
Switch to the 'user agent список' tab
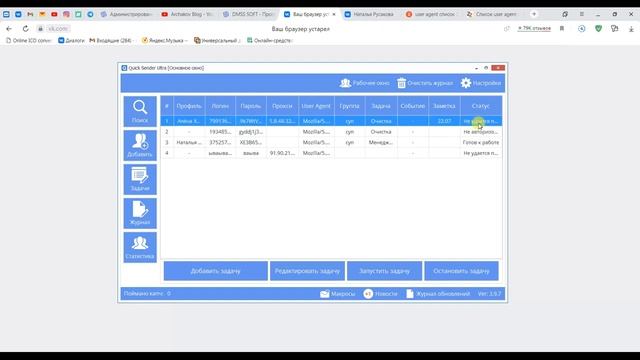point(430,14)
